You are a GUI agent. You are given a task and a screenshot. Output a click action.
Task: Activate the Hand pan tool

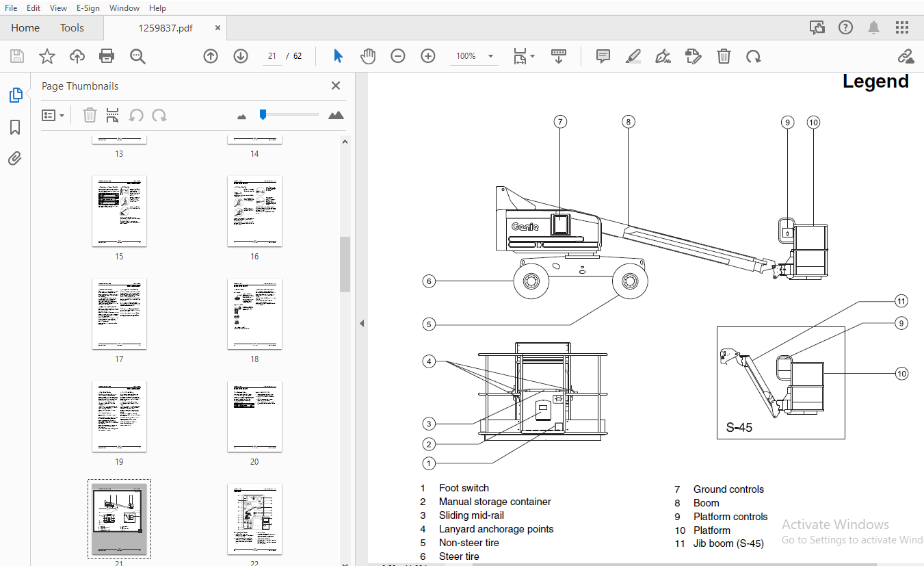click(x=368, y=56)
